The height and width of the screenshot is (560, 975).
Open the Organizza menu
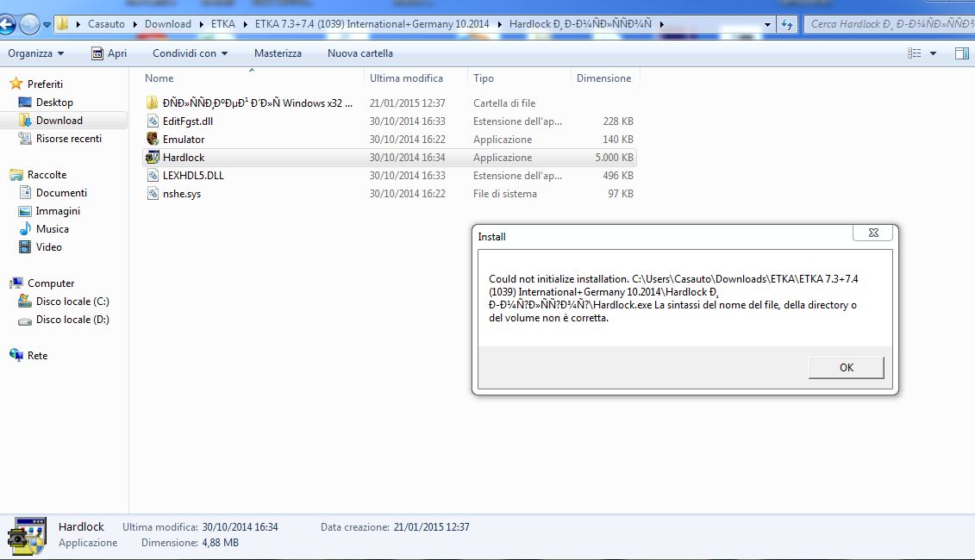click(35, 53)
